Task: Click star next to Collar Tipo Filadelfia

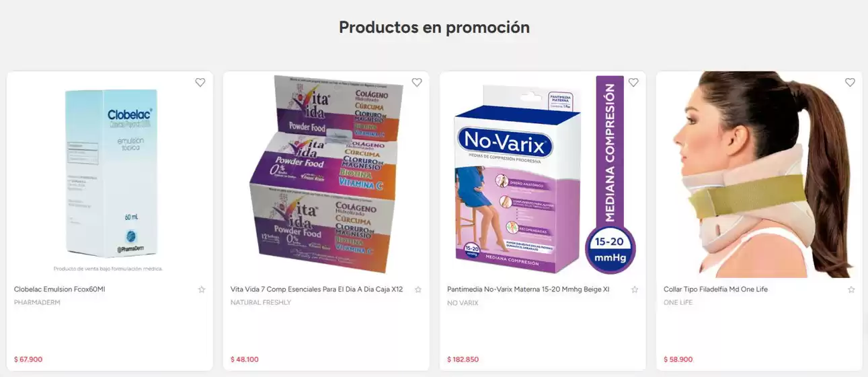Action: [851, 289]
